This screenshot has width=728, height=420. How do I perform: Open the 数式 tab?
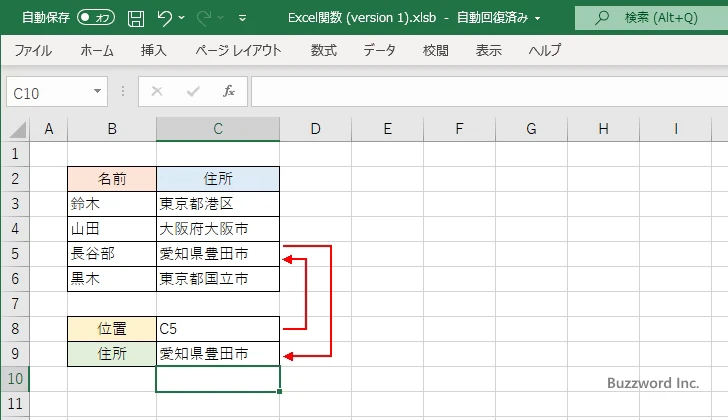324,50
